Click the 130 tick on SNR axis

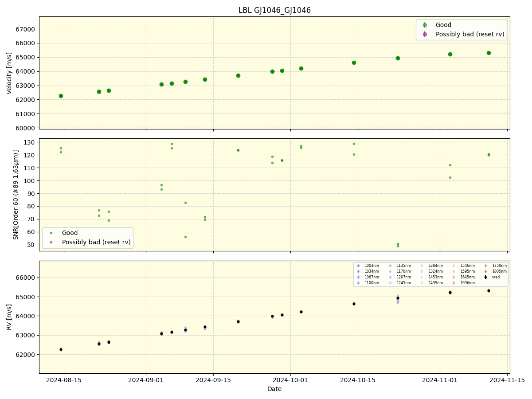click(30, 142)
